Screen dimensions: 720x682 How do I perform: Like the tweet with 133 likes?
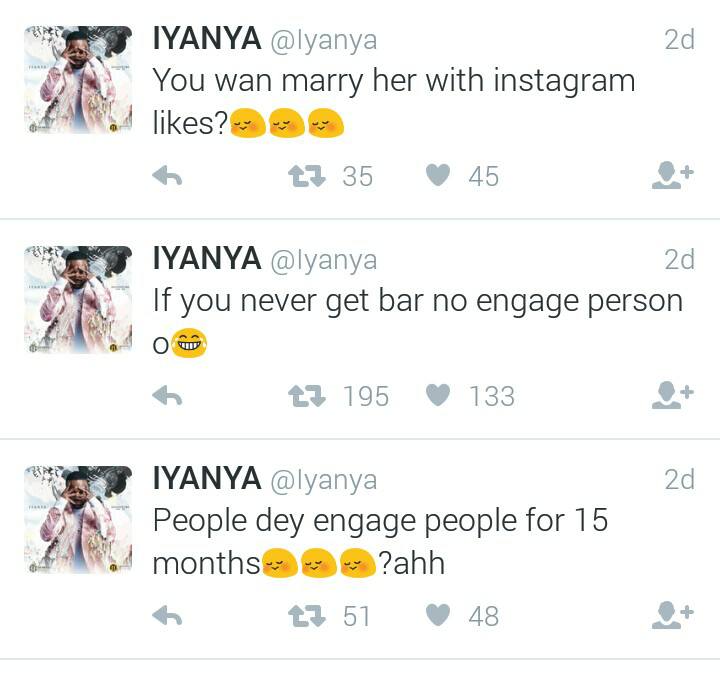coord(438,397)
